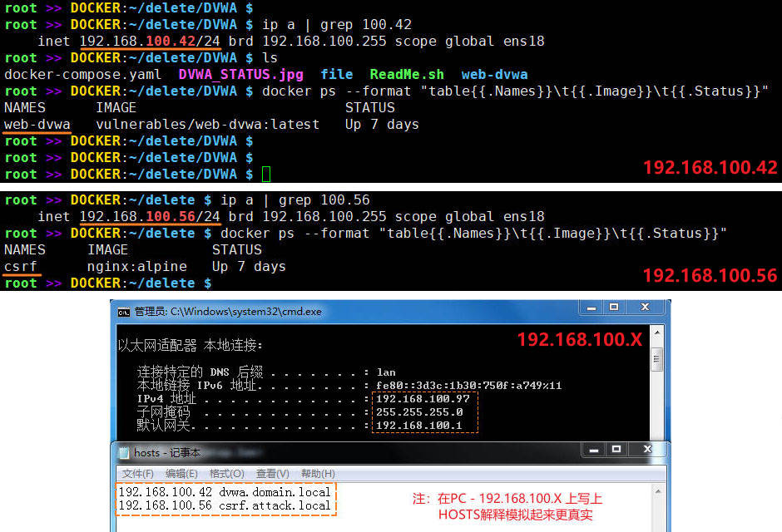Viewport: 782px width, 532px height.
Task: Click the csrf container name
Action: click(x=21, y=267)
